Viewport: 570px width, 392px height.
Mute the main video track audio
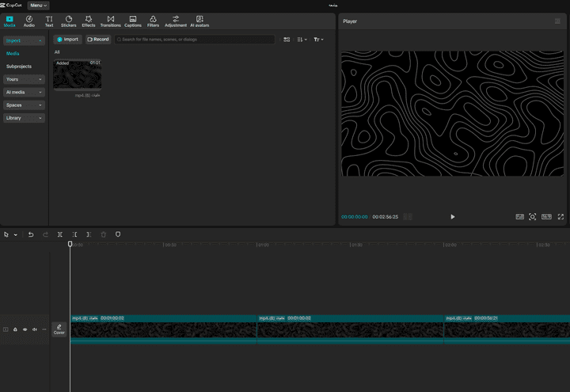coord(34,329)
